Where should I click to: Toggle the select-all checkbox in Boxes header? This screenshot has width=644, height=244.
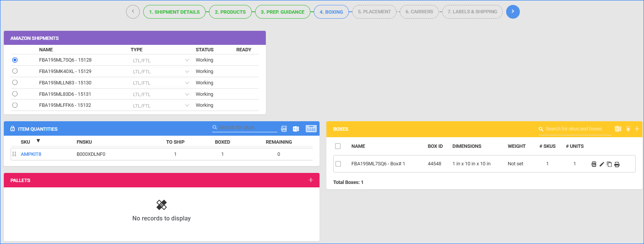(338, 146)
